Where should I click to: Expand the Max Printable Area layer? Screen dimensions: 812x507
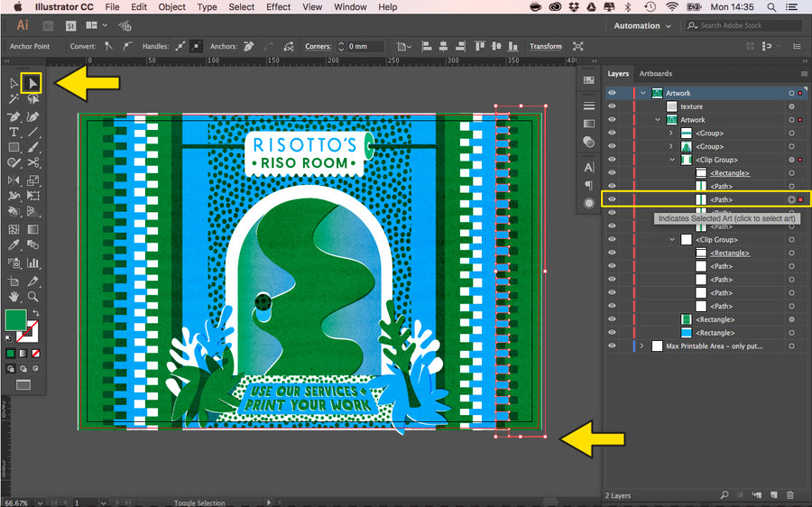(642, 346)
